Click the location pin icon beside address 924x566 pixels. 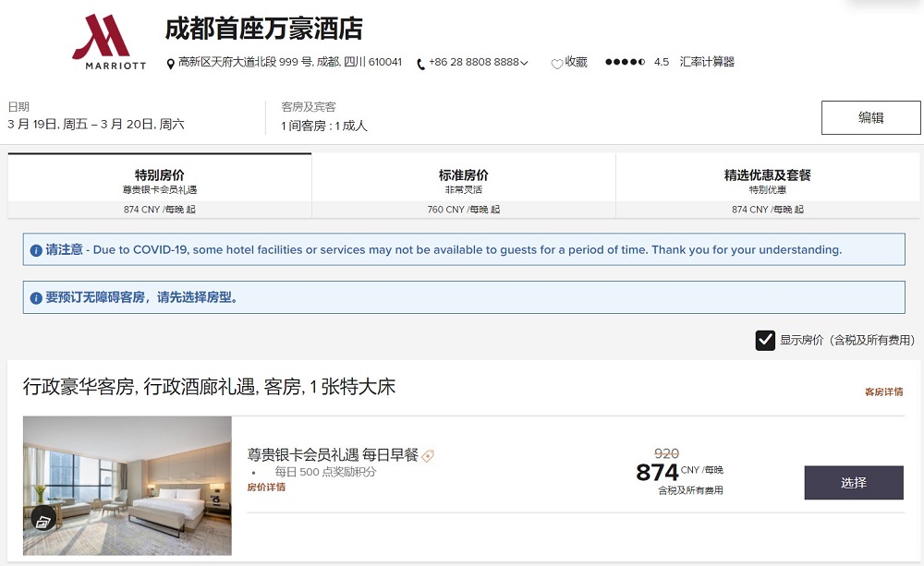click(170, 64)
